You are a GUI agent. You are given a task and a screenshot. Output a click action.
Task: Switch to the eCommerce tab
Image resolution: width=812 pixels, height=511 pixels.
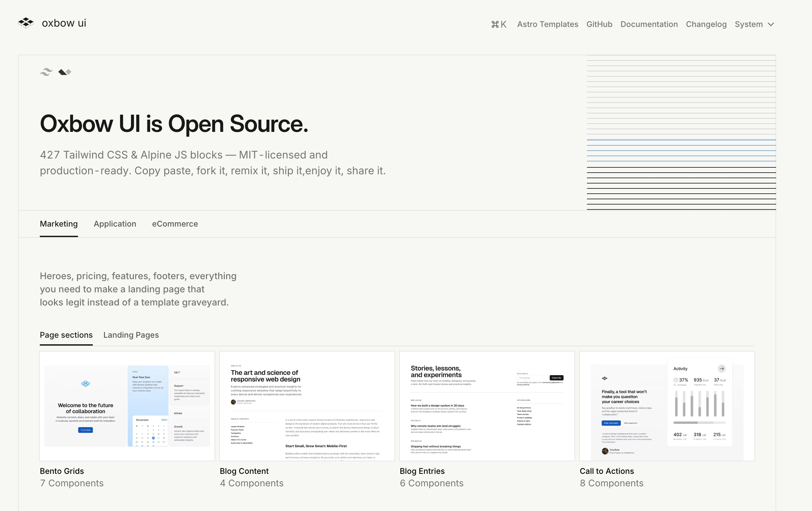point(175,224)
